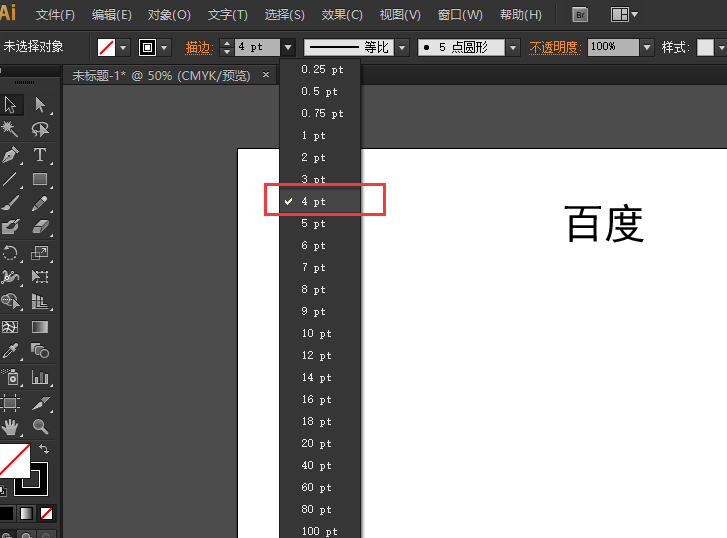Open the 编辑(E) menu

[112, 15]
